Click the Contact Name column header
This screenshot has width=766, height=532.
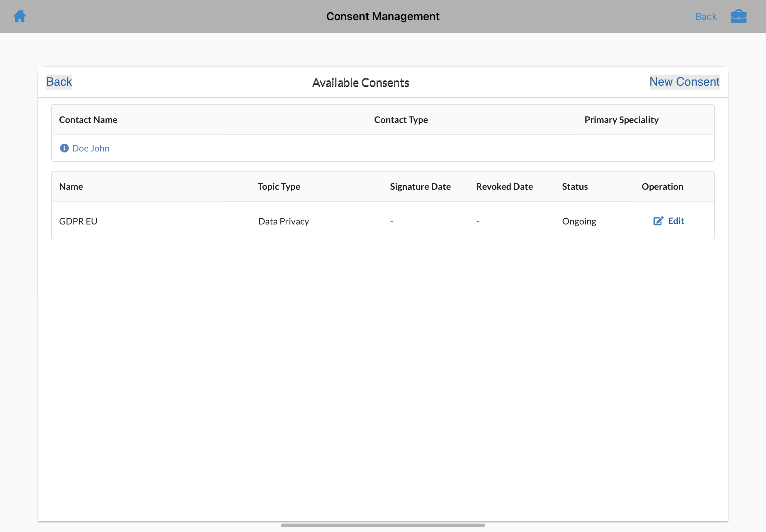pyautogui.click(x=88, y=120)
